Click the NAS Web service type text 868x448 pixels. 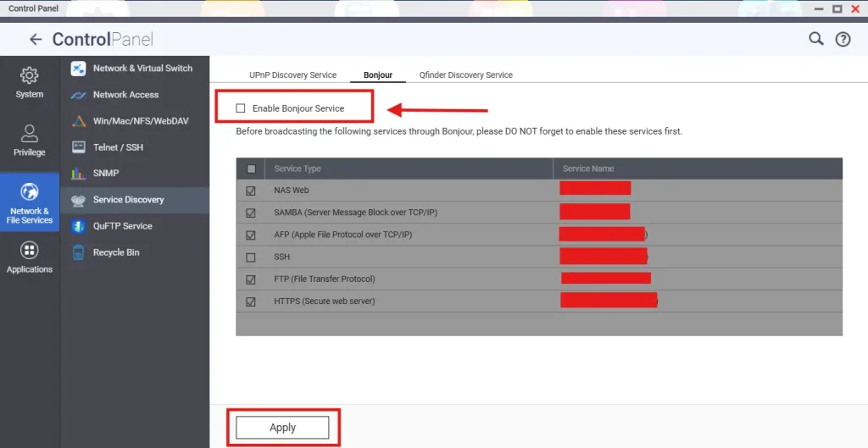click(x=292, y=191)
